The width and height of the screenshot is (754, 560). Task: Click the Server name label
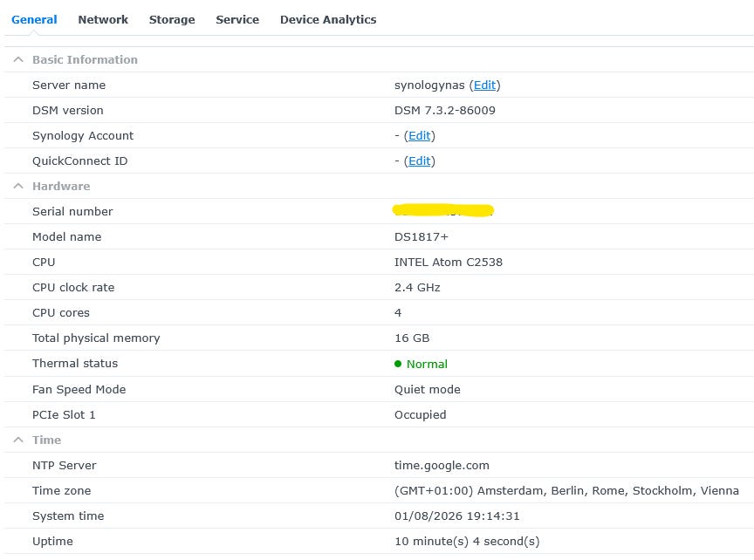click(x=69, y=85)
